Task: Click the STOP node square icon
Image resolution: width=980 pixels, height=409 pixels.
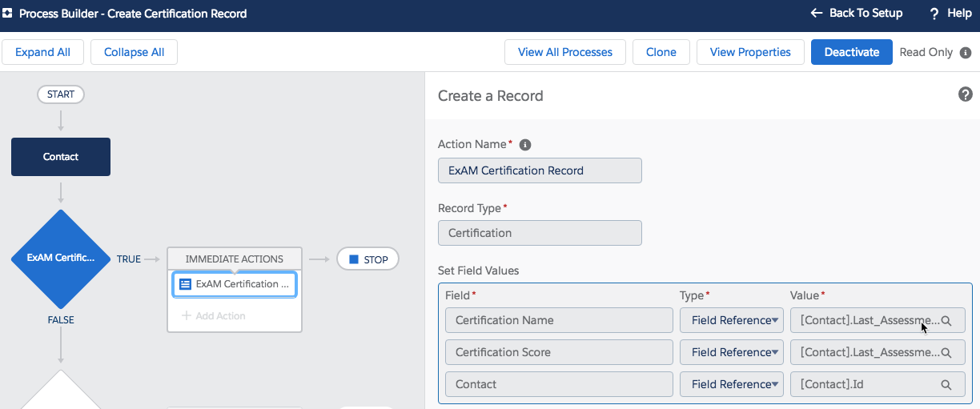Action: 354,259
